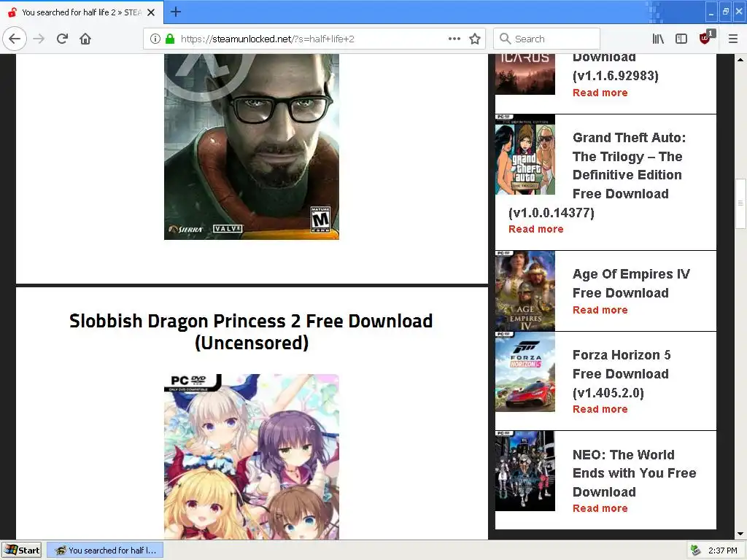The image size is (747, 560).
Task: Click Read more under NEO: The World Ends
Action: [x=600, y=508]
